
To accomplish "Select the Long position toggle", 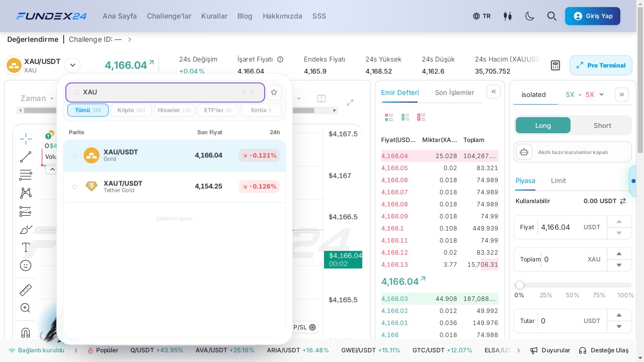I will [x=543, y=125].
